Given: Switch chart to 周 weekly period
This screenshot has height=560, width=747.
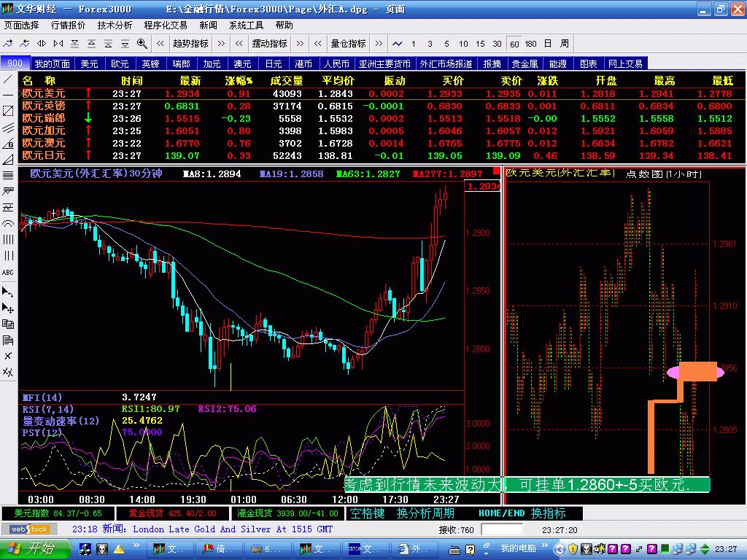Looking at the screenshot, I should point(565,44).
